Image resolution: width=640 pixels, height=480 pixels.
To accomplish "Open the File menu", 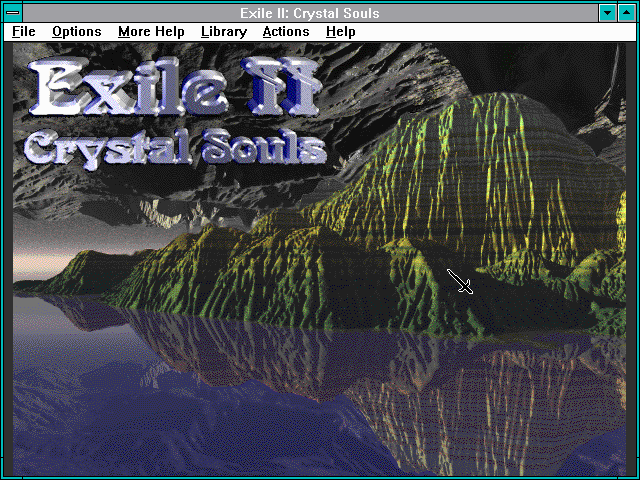I will 24,32.
